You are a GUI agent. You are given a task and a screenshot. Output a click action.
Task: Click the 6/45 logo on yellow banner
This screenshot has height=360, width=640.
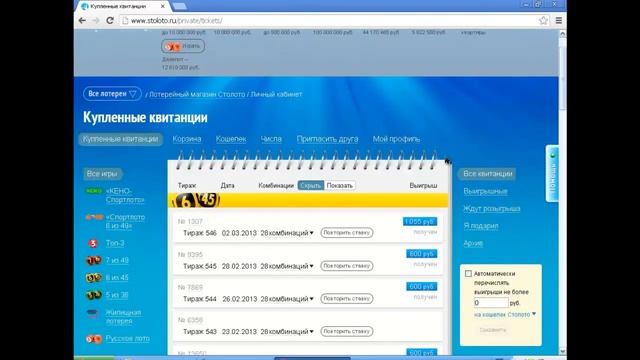coord(197,200)
